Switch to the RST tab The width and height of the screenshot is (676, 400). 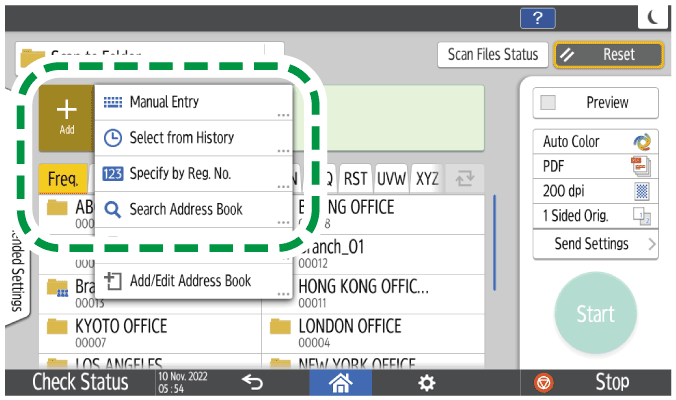coord(356,179)
